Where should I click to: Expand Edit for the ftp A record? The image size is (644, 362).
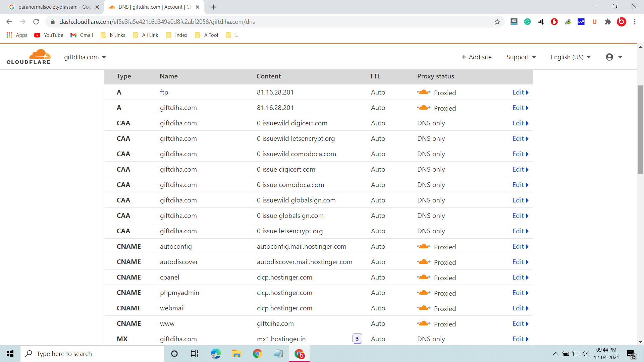point(520,92)
